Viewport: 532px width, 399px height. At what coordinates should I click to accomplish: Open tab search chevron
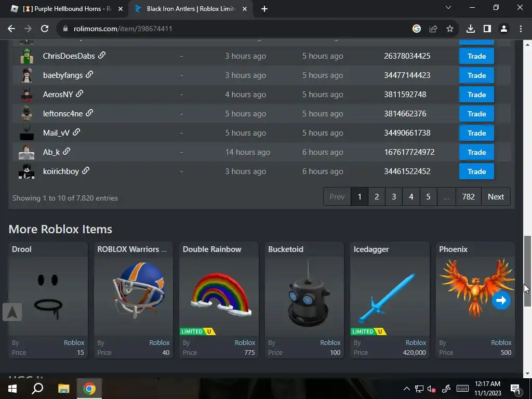448,7
